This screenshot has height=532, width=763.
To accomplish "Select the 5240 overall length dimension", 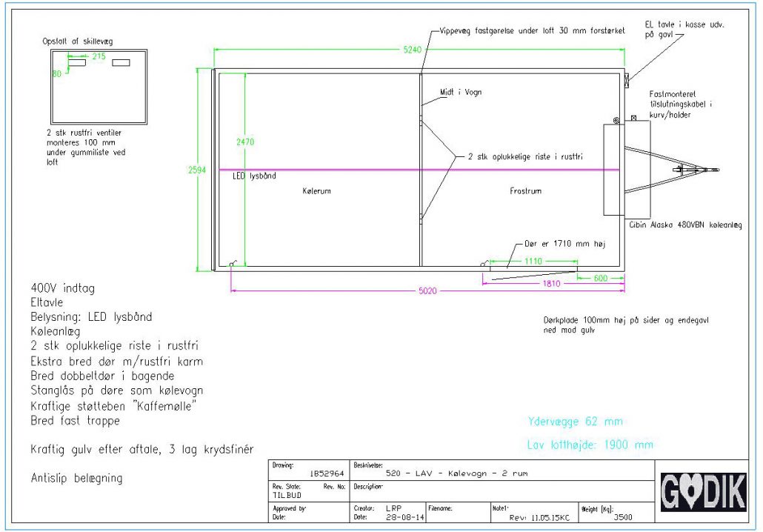I will 412,50.
